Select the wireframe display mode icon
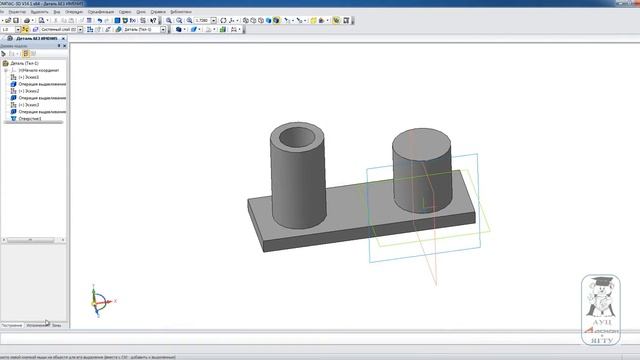This screenshot has width=640, height=360. click(246, 20)
